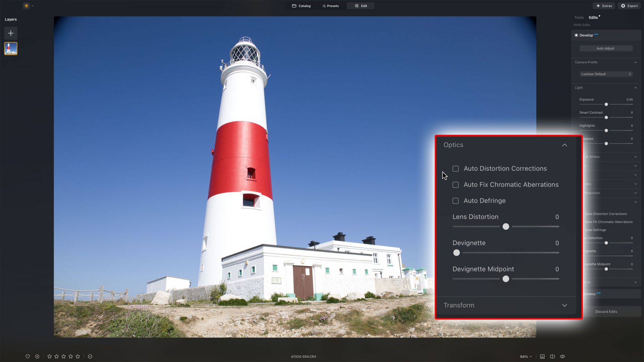Reject the photo using the circled X icon
The width and height of the screenshot is (644, 362).
[x=37, y=356]
